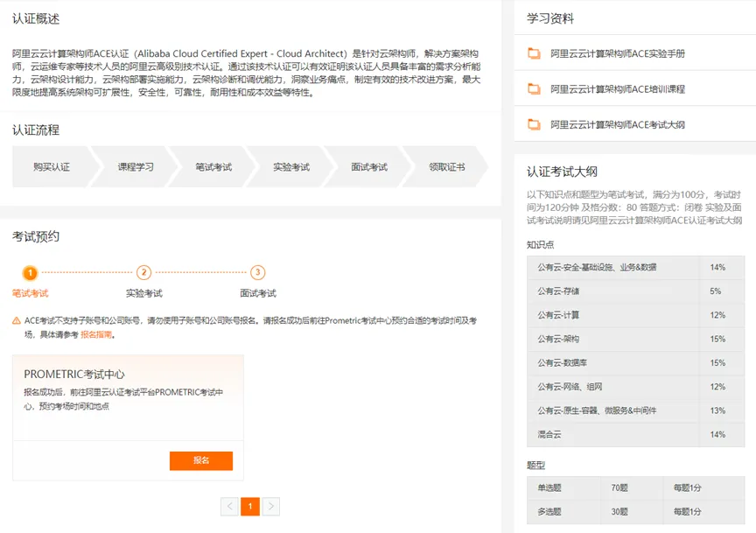
Task: Click the 公有云-存储 row
Action: [636, 291]
